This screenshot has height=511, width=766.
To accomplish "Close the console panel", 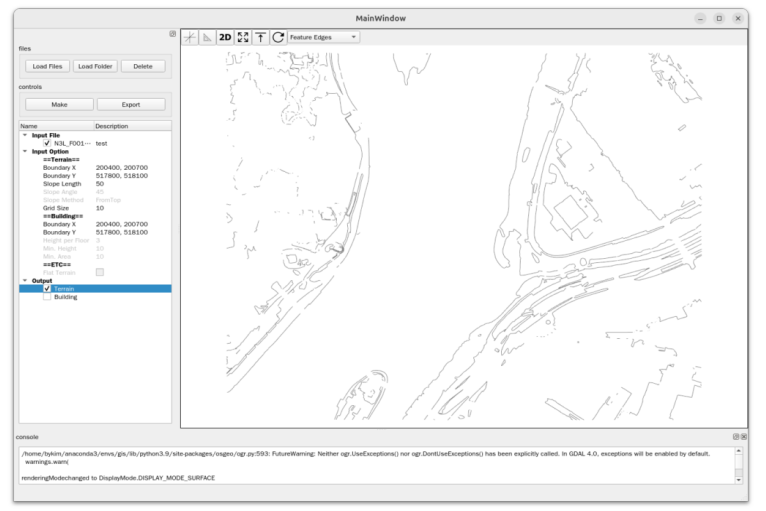I will [744, 437].
